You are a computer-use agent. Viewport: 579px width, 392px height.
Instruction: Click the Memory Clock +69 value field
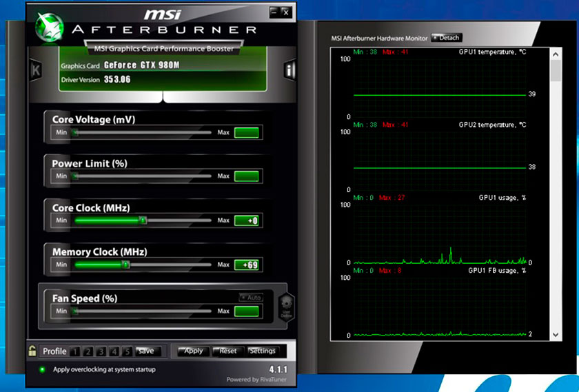pyautogui.click(x=247, y=265)
